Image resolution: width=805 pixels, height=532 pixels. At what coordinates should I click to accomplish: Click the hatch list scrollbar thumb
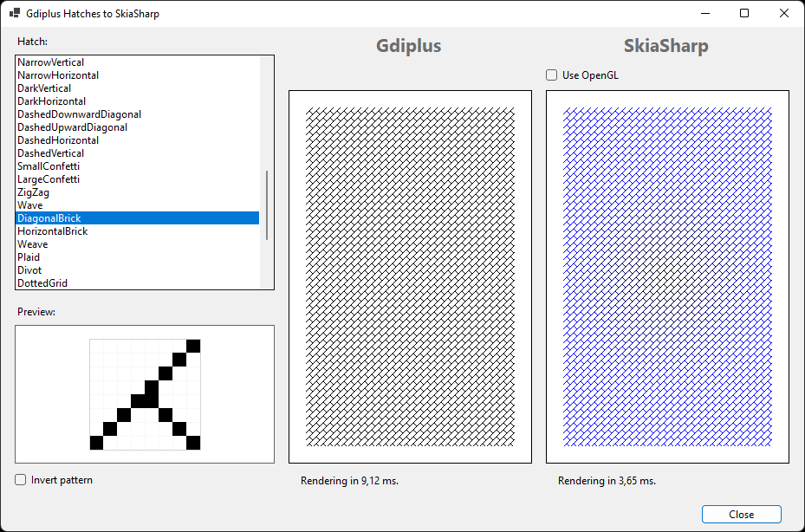[266, 205]
